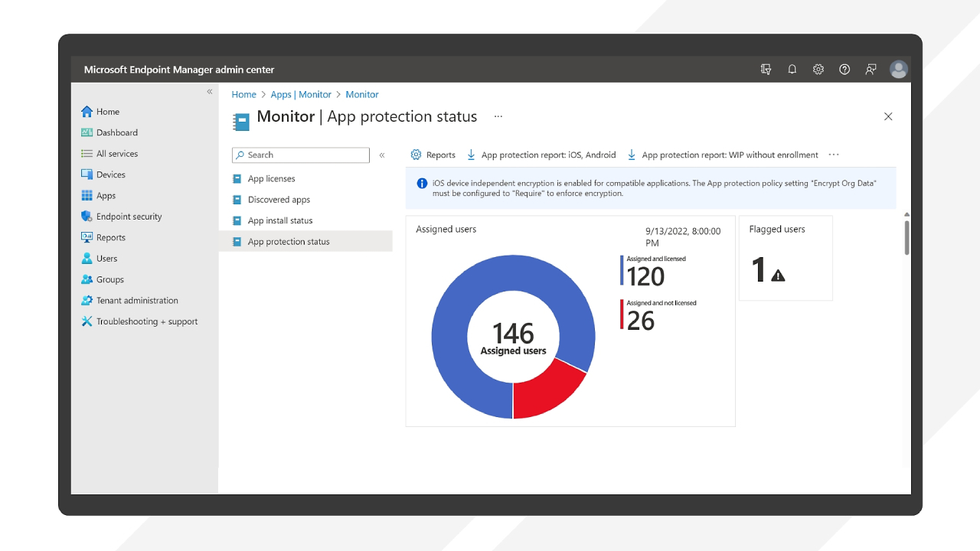Click the Reports icon in sidebar
The height and width of the screenshot is (551, 980).
pyautogui.click(x=87, y=237)
